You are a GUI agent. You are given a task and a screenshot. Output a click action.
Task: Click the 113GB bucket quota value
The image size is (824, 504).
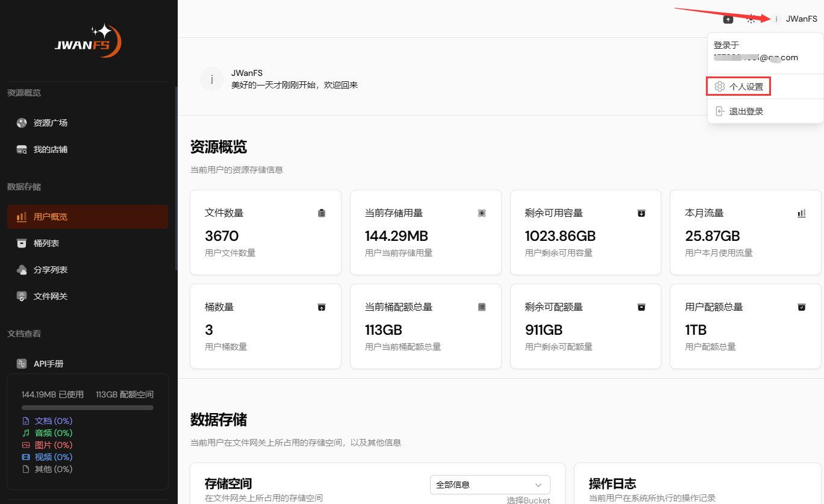pos(384,330)
